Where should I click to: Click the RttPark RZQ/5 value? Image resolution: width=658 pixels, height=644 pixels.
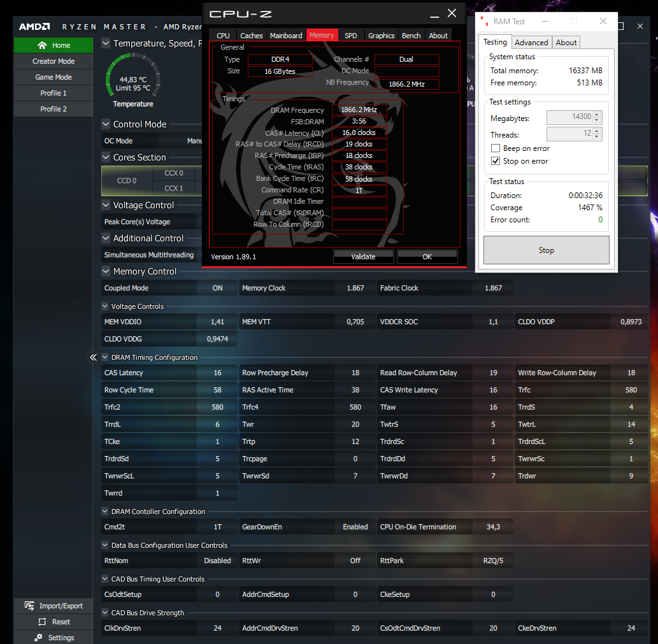493,561
